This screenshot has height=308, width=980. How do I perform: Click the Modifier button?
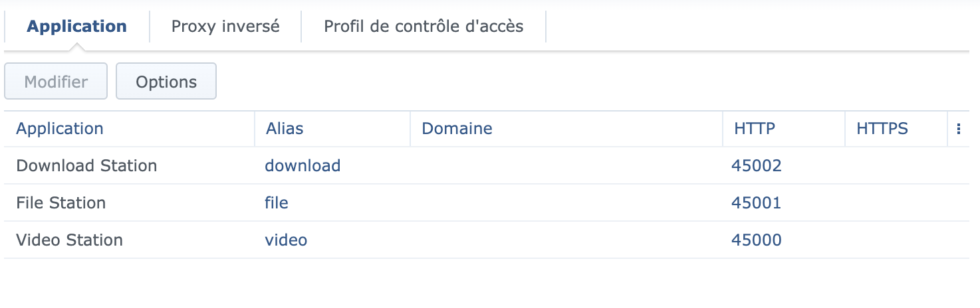(x=56, y=82)
